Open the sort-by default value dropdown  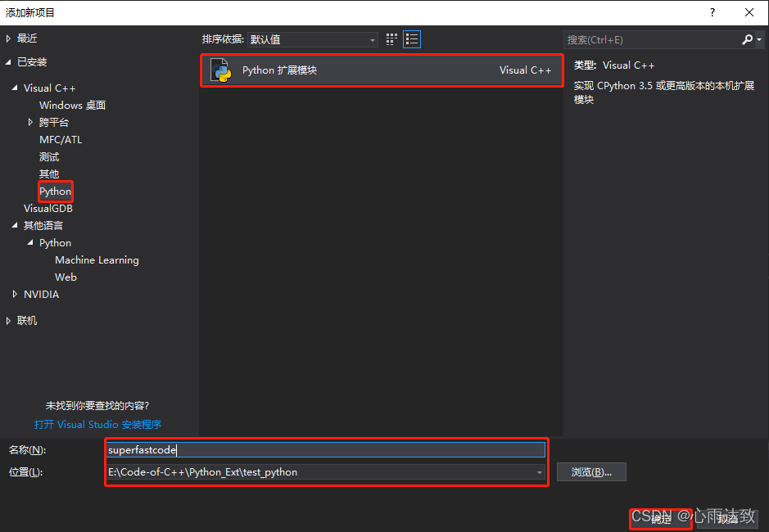coord(313,40)
